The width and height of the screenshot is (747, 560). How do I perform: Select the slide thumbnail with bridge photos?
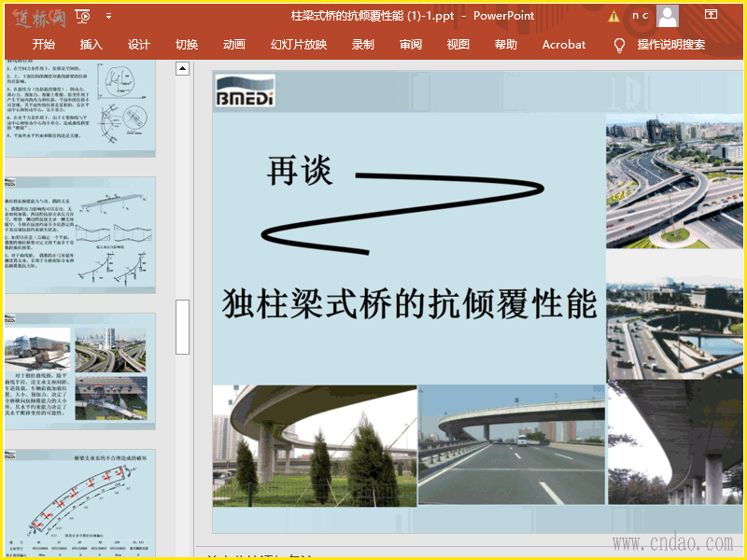coord(79,371)
